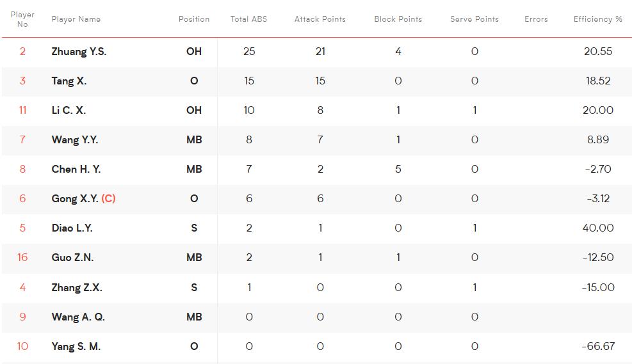Sort by Efficiency % header

click(597, 19)
